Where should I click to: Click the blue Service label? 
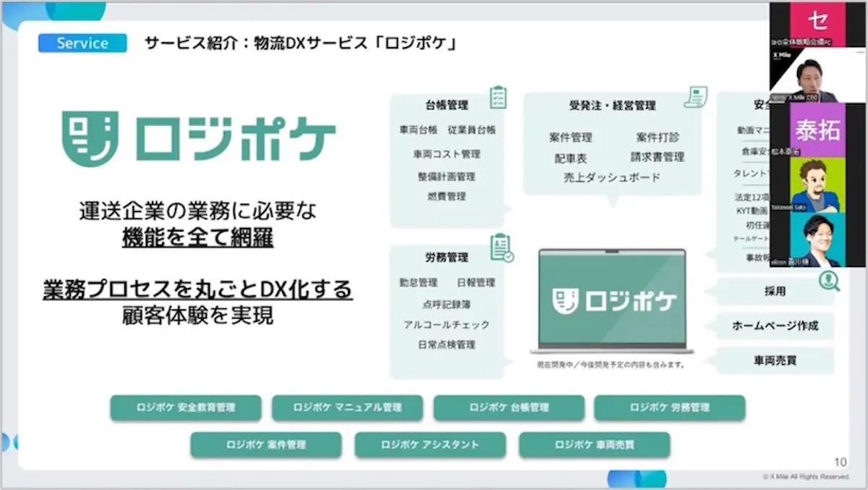click(82, 43)
